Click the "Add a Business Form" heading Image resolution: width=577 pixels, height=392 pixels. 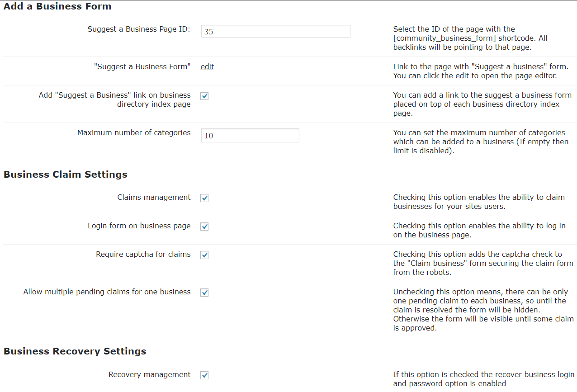(x=57, y=6)
